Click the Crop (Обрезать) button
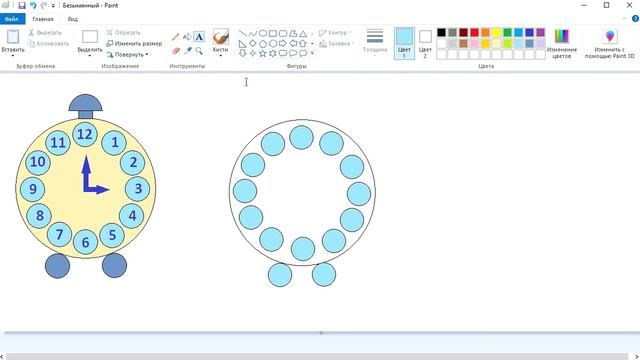This screenshot has height=360, width=640. click(124, 33)
